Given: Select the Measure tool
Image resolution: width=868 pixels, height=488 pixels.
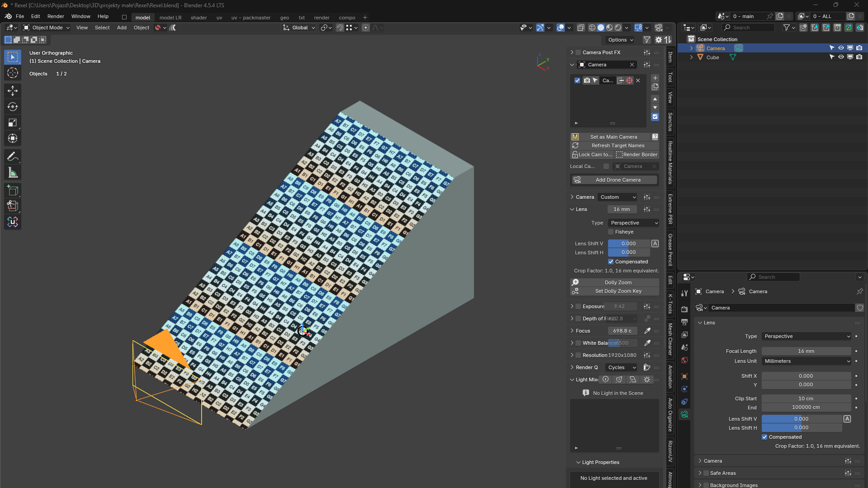Looking at the screenshot, I should 13,172.
